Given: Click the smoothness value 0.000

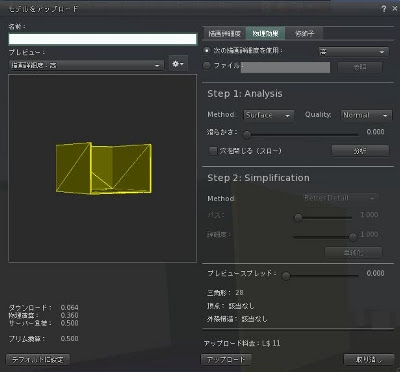Looking at the screenshot, I should [x=375, y=132].
